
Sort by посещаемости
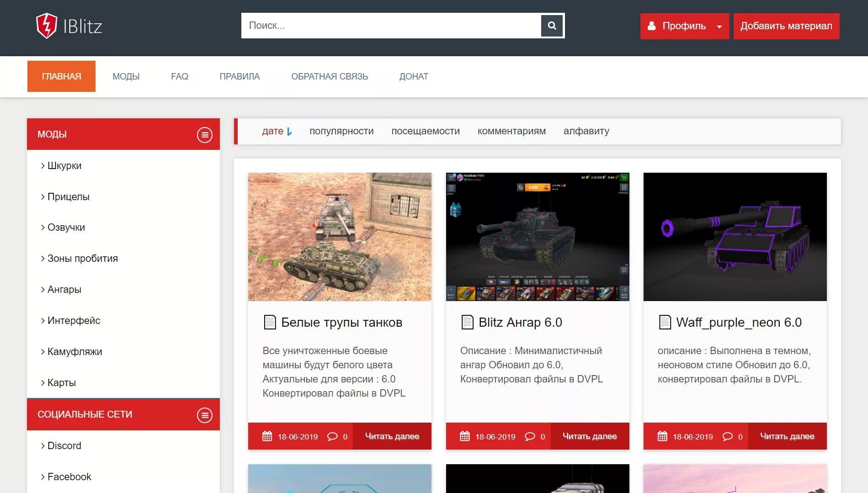click(x=426, y=131)
